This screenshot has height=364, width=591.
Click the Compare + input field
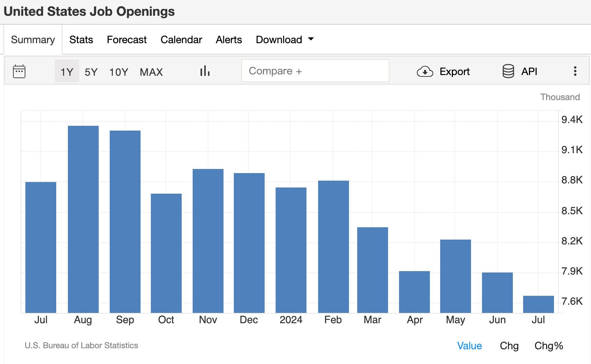[x=315, y=71]
